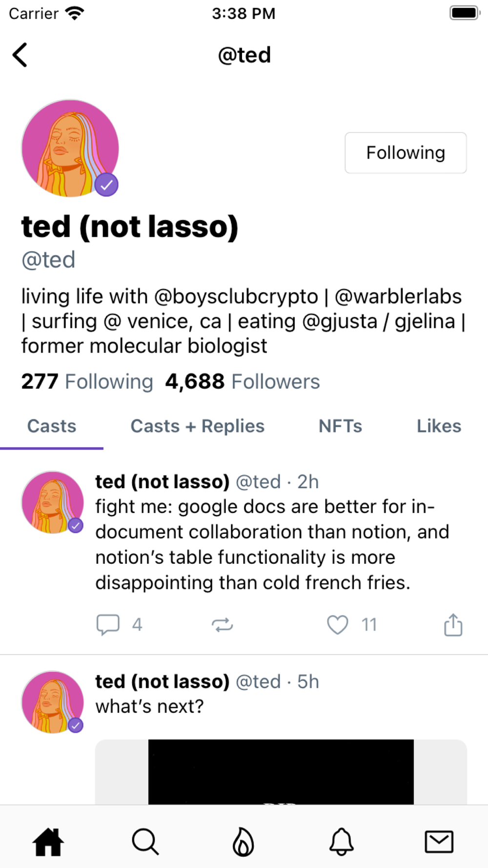Switch to Casts + Replies tab
This screenshot has height=868, width=488.
197,426
